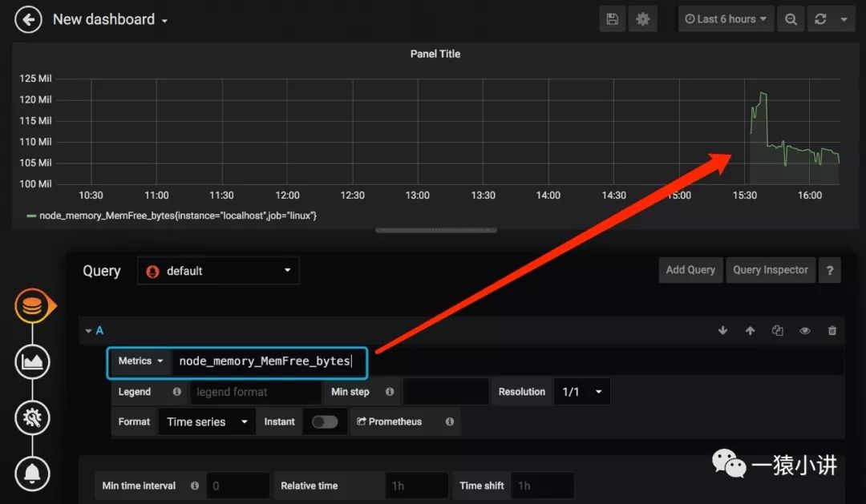The width and height of the screenshot is (866, 504).
Task: Open the New dashboard title dropdown
Action: [x=110, y=20]
